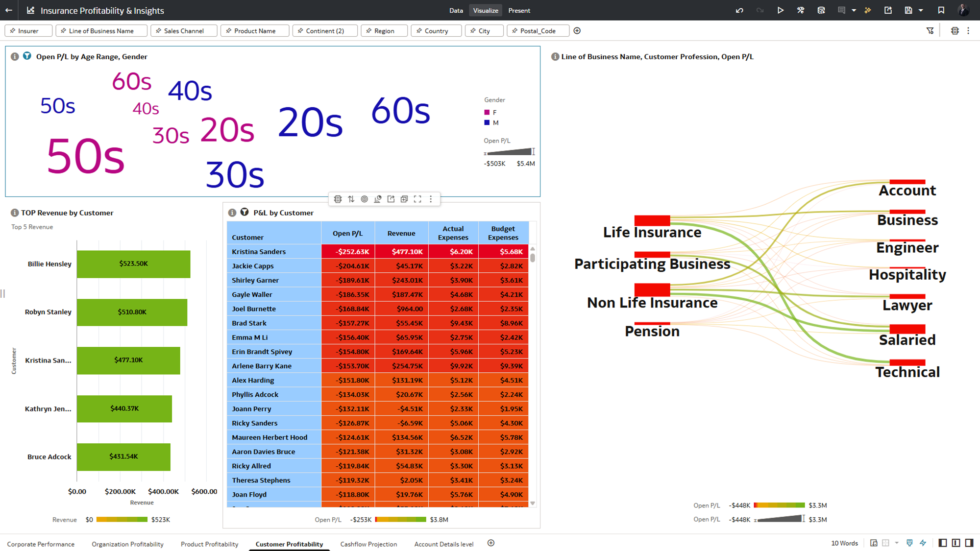Image resolution: width=980 pixels, height=551 pixels.
Task: Click the Present mode button
Action: coord(519,10)
